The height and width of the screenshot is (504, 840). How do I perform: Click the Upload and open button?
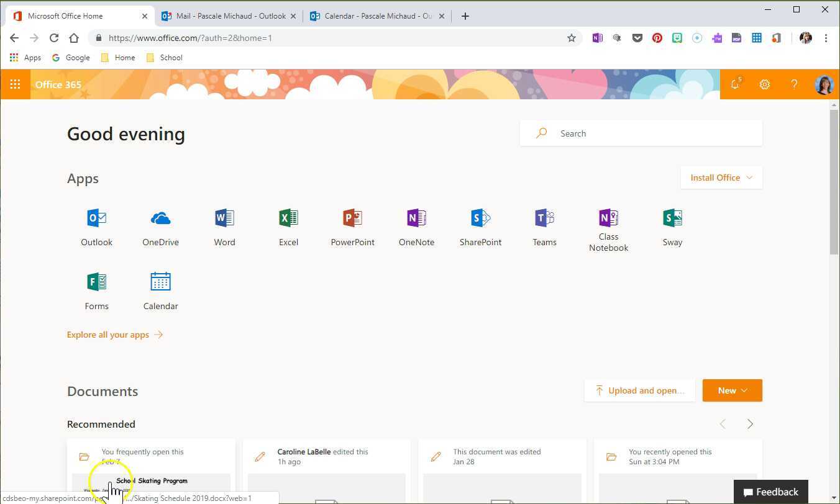tap(639, 390)
